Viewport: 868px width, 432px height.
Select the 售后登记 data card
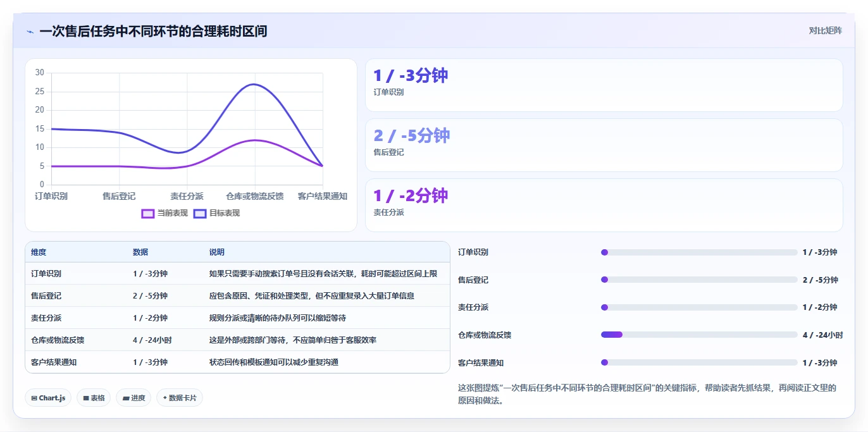point(604,145)
